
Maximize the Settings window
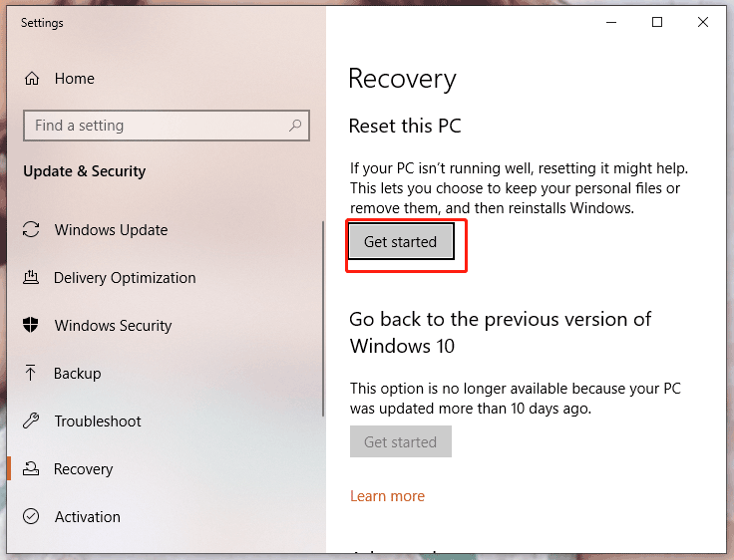click(x=657, y=22)
